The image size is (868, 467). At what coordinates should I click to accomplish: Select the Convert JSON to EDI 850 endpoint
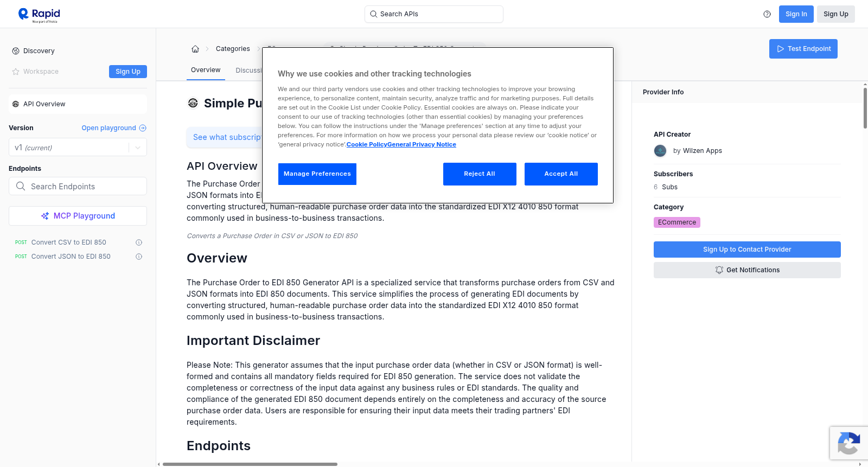(71, 257)
